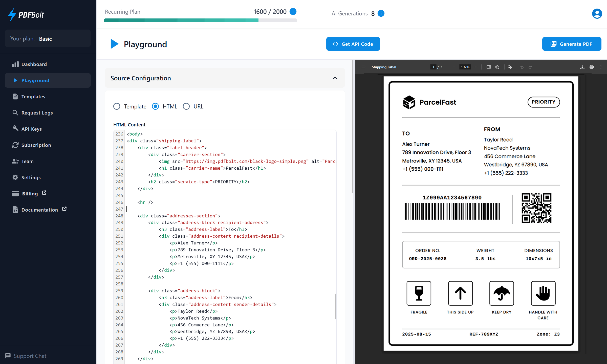The height and width of the screenshot is (364, 607).
Task: Click the Recurring Plan usage progress bar
Action: [200, 20]
